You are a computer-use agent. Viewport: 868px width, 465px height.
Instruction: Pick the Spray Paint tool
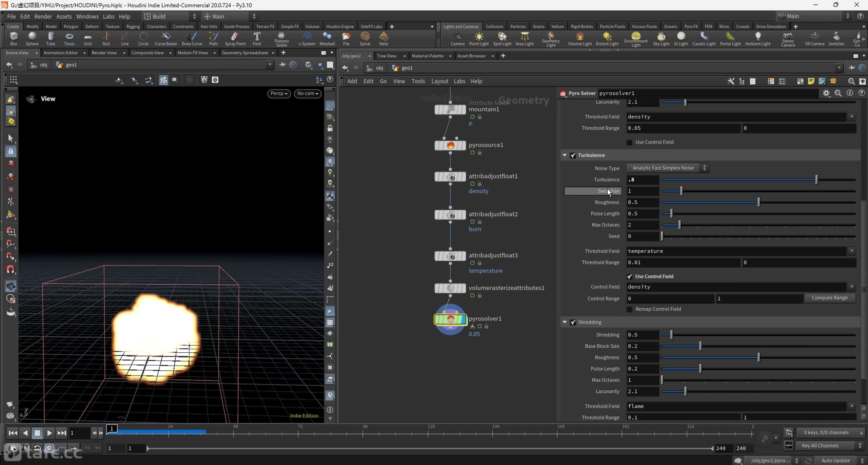(235, 39)
